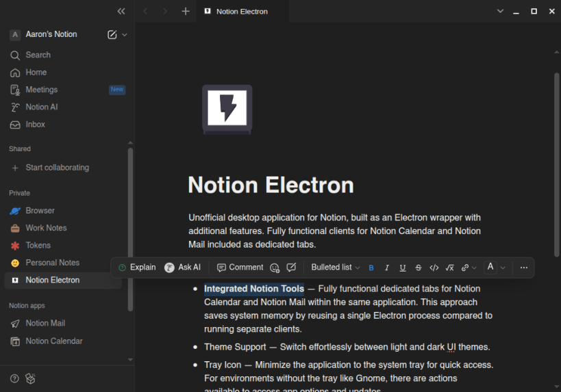This screenshot has height=392, width=561.
Task: Click the text color A button
Action: click(x=490, y=267)
